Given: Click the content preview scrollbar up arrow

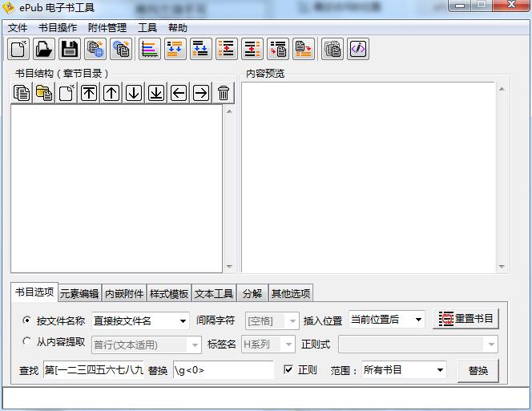Looking at the screenshot, I should coord(502,89).
